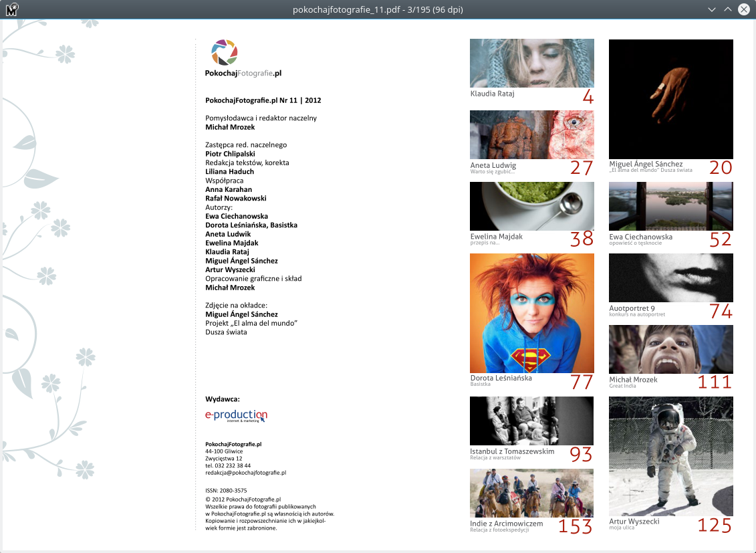Click the phone number "tel. 032 232 38 44"

pyautogui.click(x=228, y=465)
